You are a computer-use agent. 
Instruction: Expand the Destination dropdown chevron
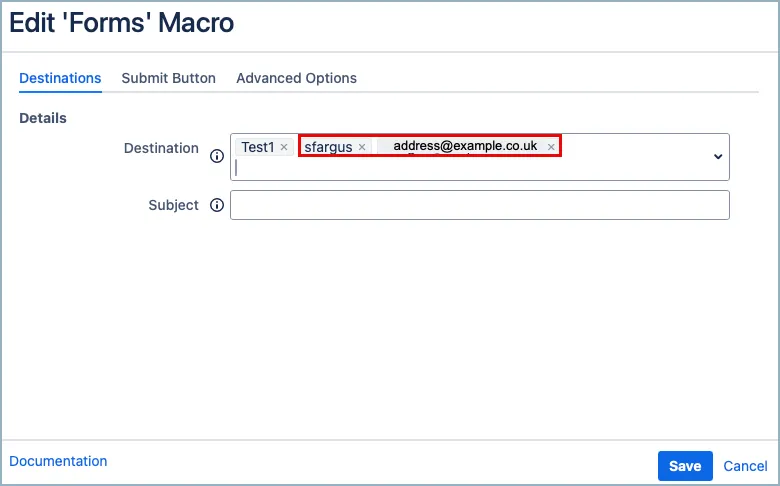718,157
